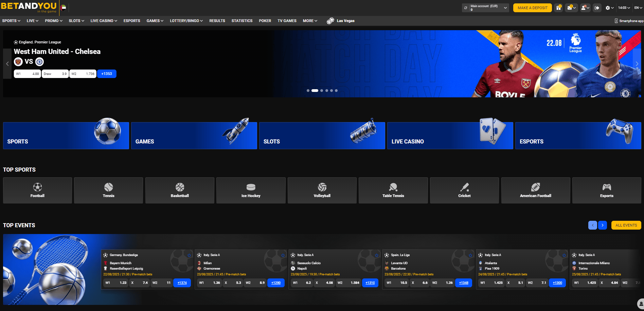The height and width of the screenshot is (311, 644).
Task: Open the Cricket sport tile
Action: click(464, 190)
